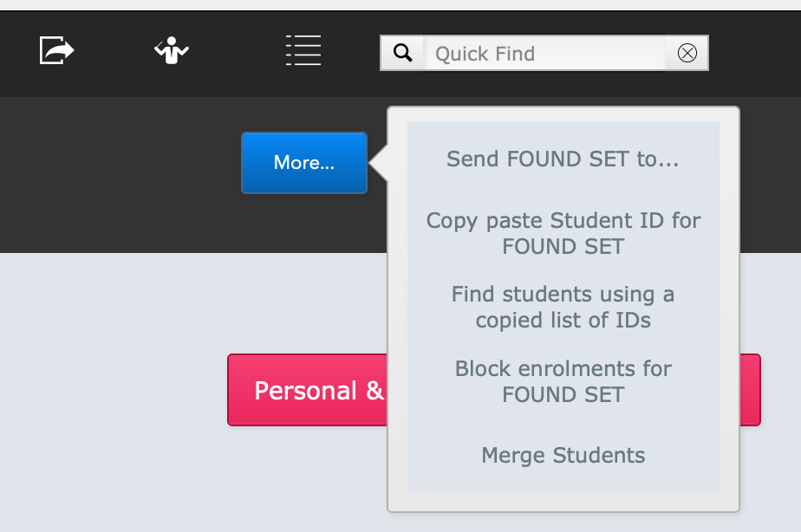Click the light strip above the dark toolbar
Screen dimensions: 801x532
[x=400, y=4]
